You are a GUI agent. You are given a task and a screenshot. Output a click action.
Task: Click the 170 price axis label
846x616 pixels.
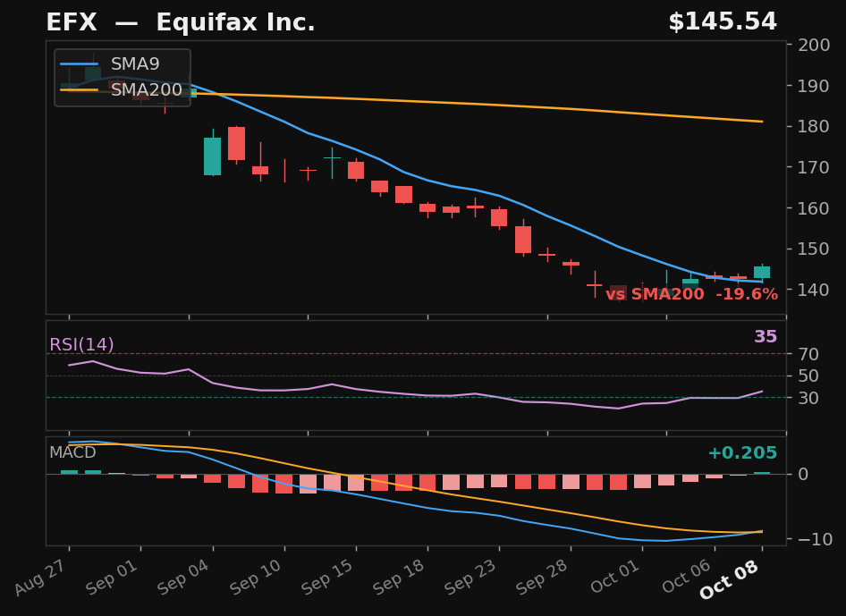(814, 167)
